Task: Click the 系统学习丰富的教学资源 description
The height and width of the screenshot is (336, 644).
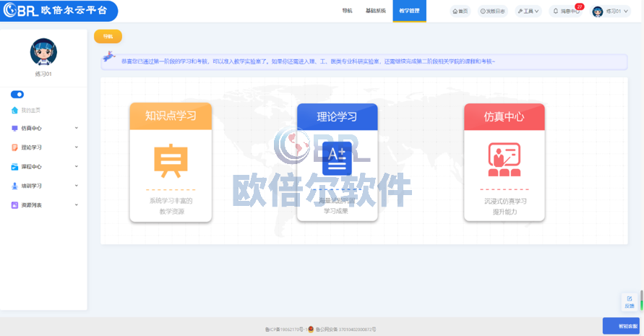Action: click(171, 206)
